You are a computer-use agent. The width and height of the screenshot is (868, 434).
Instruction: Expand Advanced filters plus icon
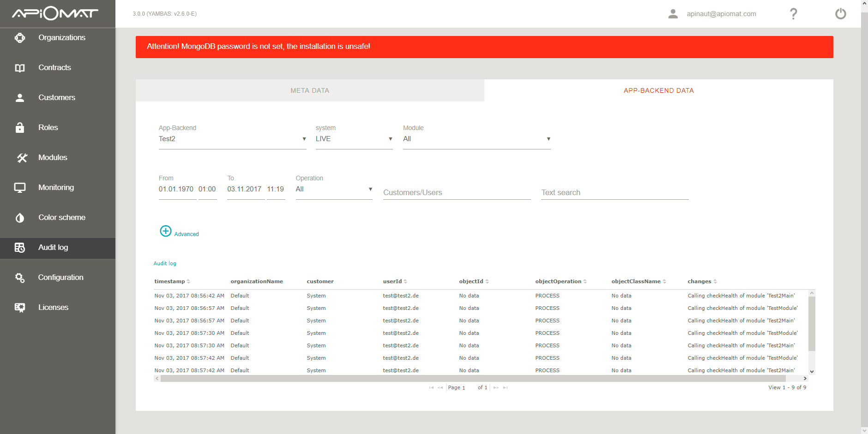coord(166,231)
